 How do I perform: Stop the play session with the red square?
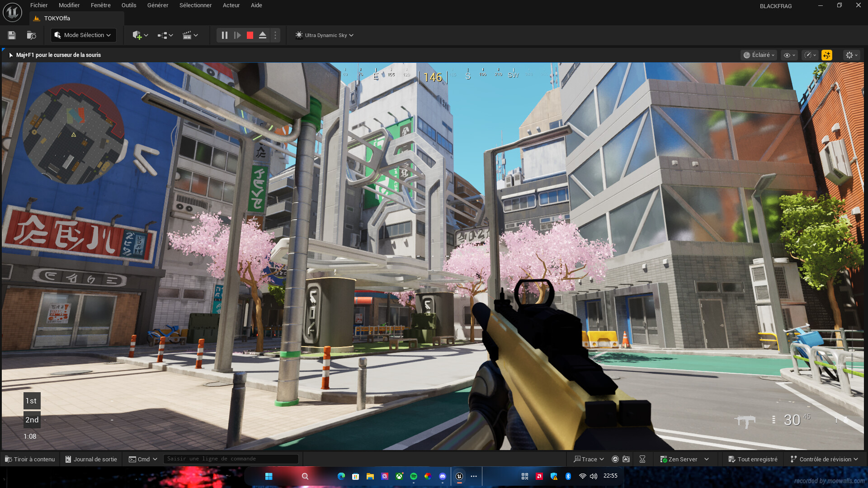click(x=250, y=35)
